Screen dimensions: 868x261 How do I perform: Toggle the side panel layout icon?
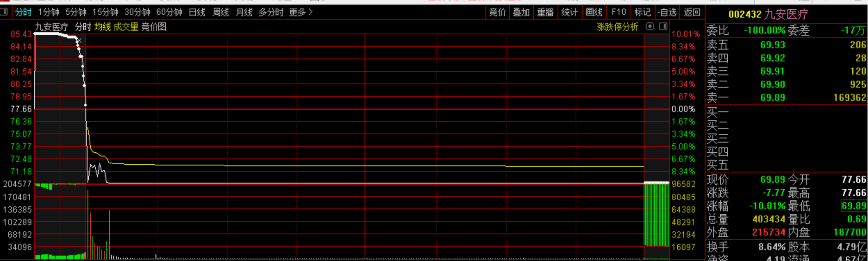[663, 26]
